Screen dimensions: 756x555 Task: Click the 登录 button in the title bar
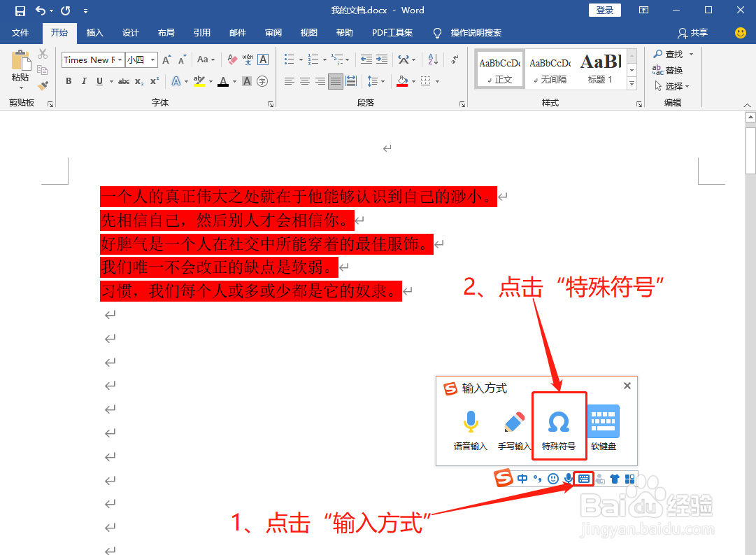coord(604,10)
